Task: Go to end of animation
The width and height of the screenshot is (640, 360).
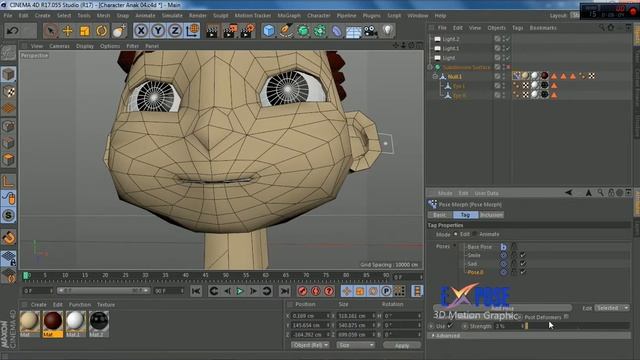Action: [284, 291]
